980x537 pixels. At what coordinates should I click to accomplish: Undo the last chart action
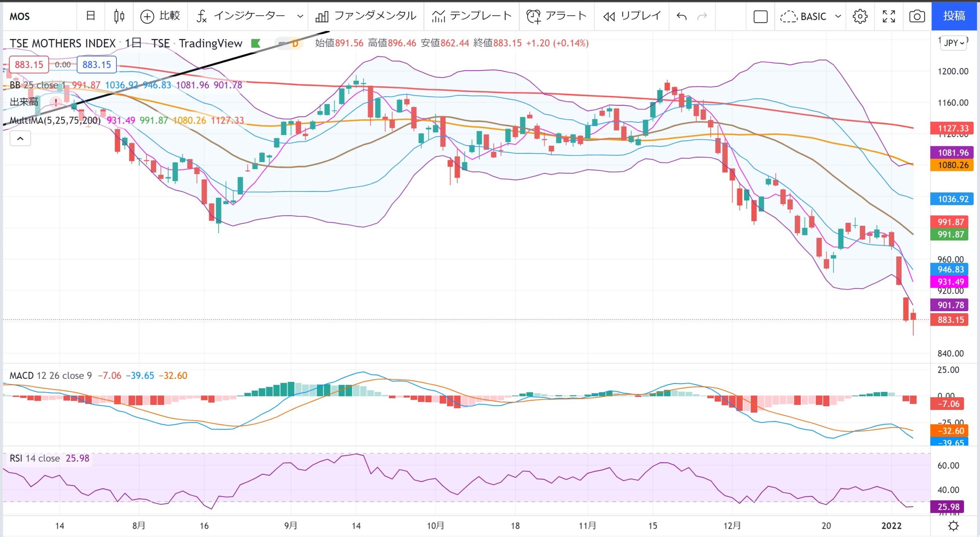[x=682, y=16]
